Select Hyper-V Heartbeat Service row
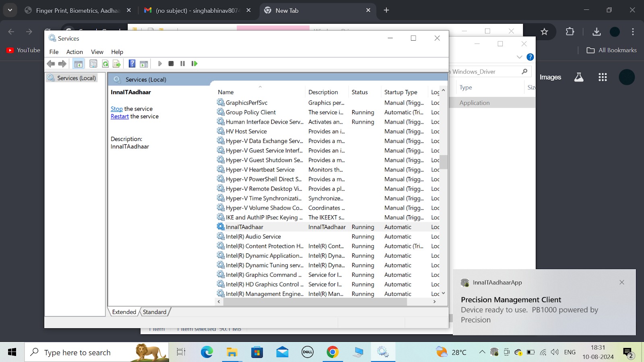Image resolution: width=644 pixels, height=362 pixels. coord(328,170)
